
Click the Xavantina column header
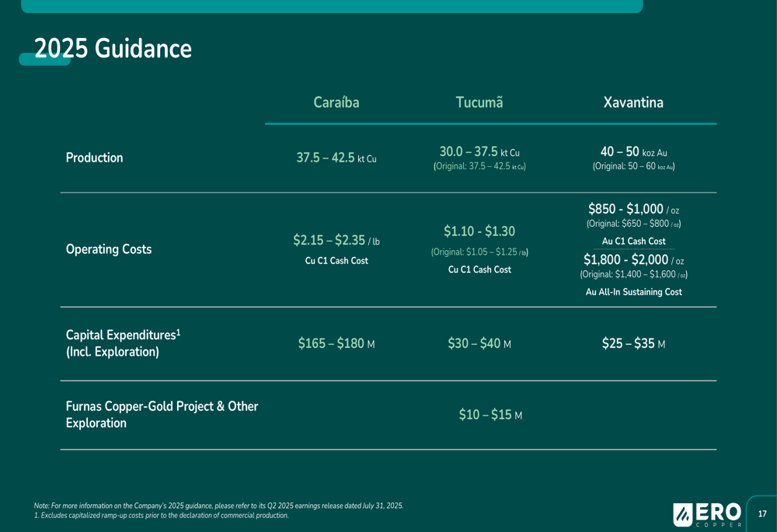633,103
